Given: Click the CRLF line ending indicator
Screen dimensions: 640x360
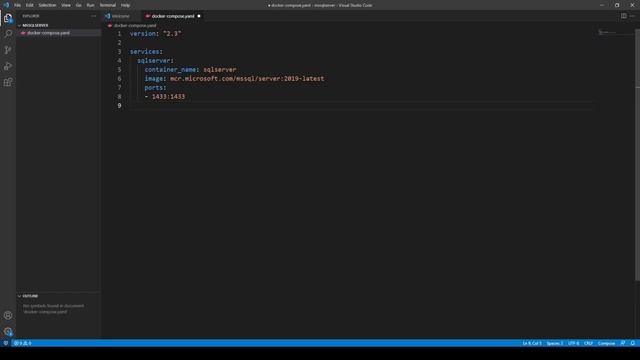Looking at the screenshot, I should click(x=588, y=343).
